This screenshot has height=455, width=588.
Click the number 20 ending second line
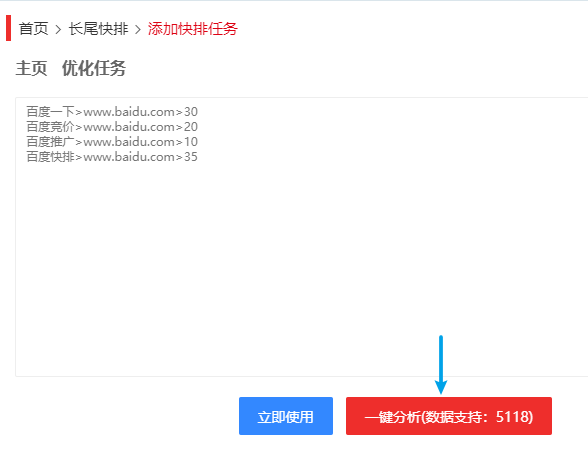[191, 127]
